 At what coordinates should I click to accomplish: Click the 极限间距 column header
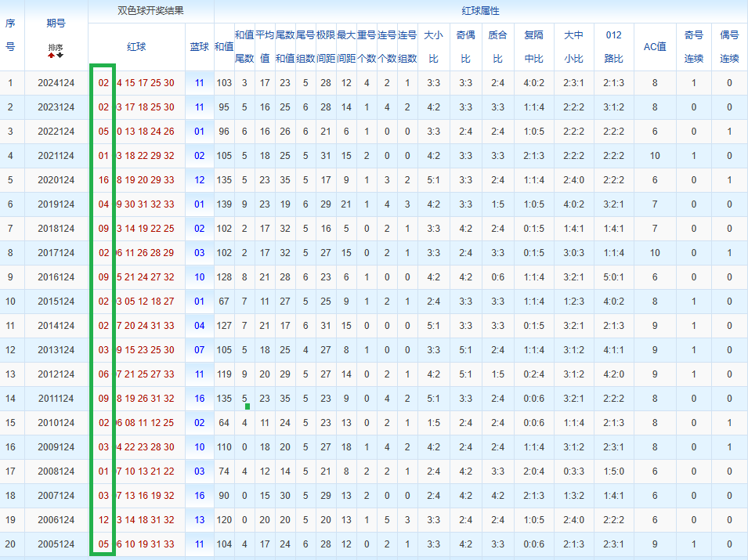326,47
